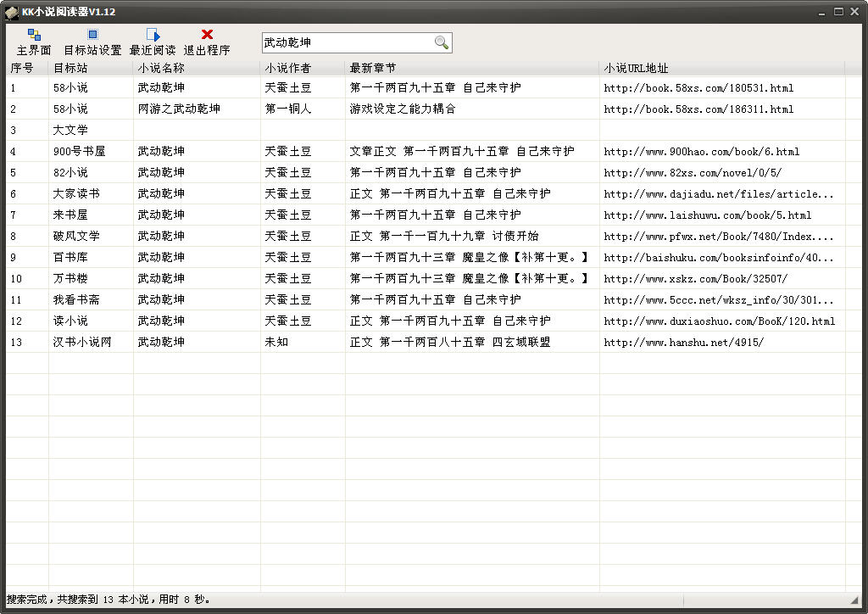Click chapter 游戏设定之能力耦合
Screen dimensions: 868x614
pyautogui.click(x=403, y=109)
